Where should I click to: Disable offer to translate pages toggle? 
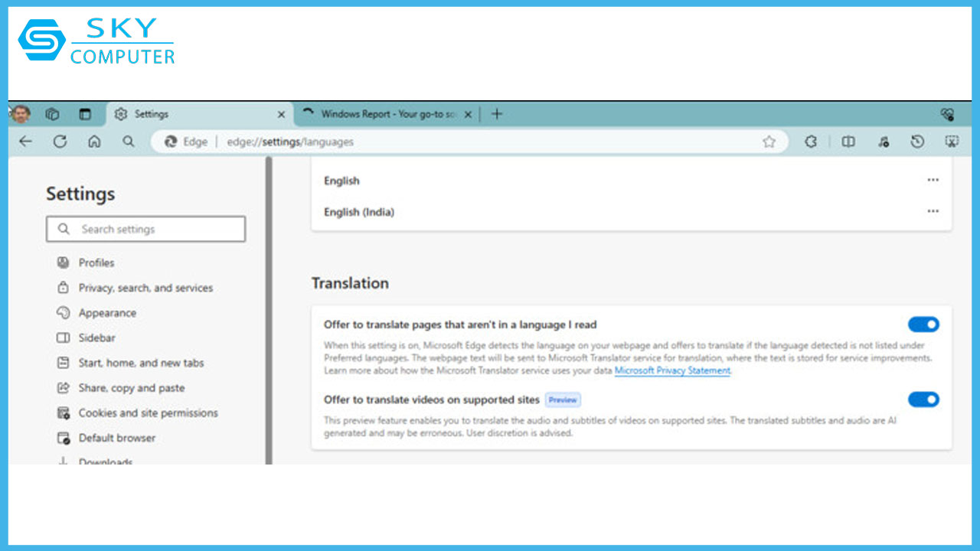pos(923,324)
